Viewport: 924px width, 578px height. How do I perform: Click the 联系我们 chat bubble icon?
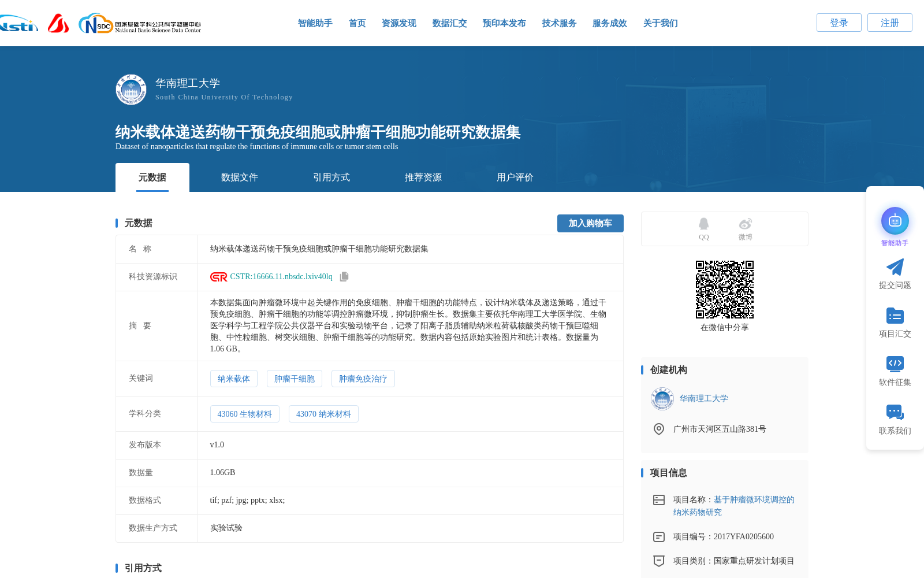pyautogui.click(x=895, y=412)
